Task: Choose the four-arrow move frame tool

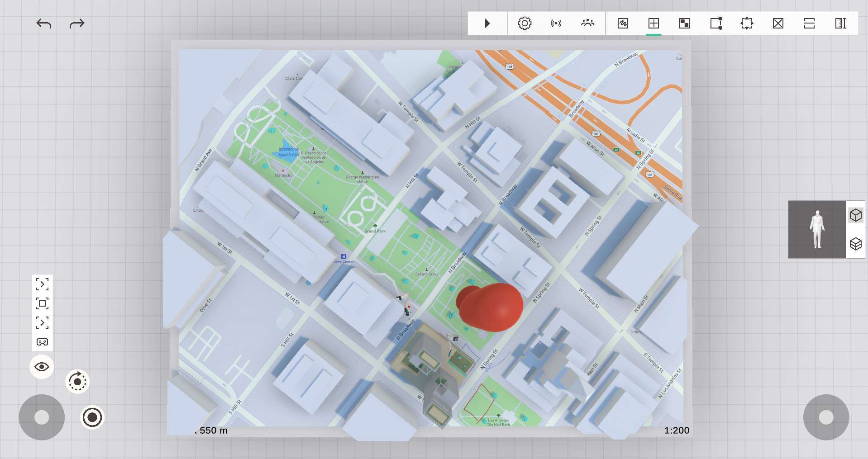Action: [747, 23]
